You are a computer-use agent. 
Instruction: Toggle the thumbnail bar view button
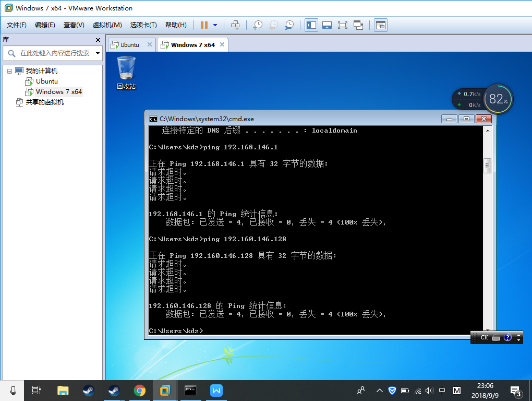pos(327,25)
